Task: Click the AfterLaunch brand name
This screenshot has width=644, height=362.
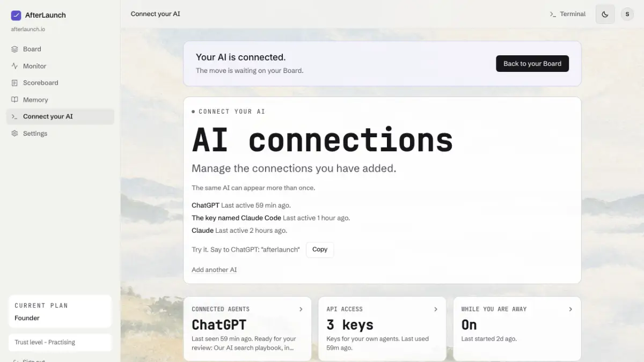Action: coord(46,15)
